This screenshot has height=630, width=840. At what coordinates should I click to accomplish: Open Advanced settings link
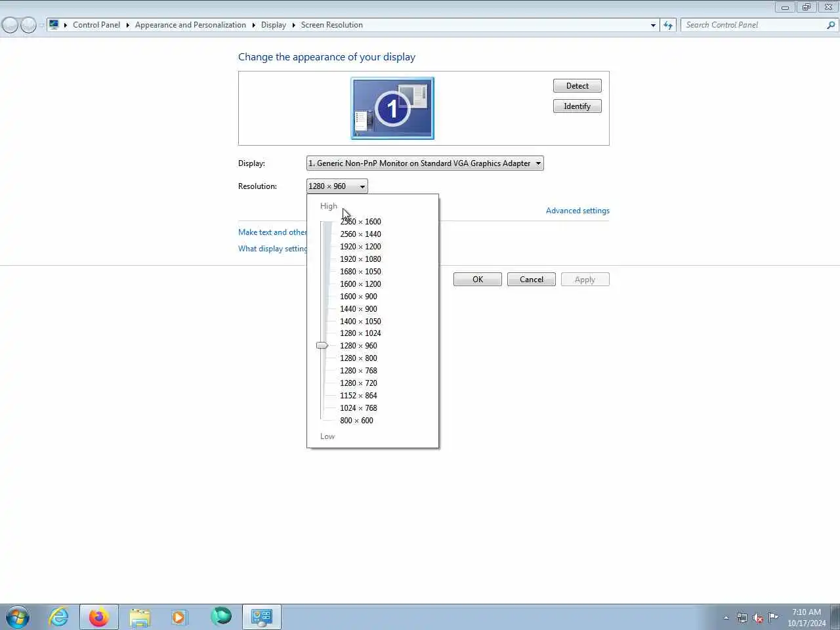tap(577, 211)
